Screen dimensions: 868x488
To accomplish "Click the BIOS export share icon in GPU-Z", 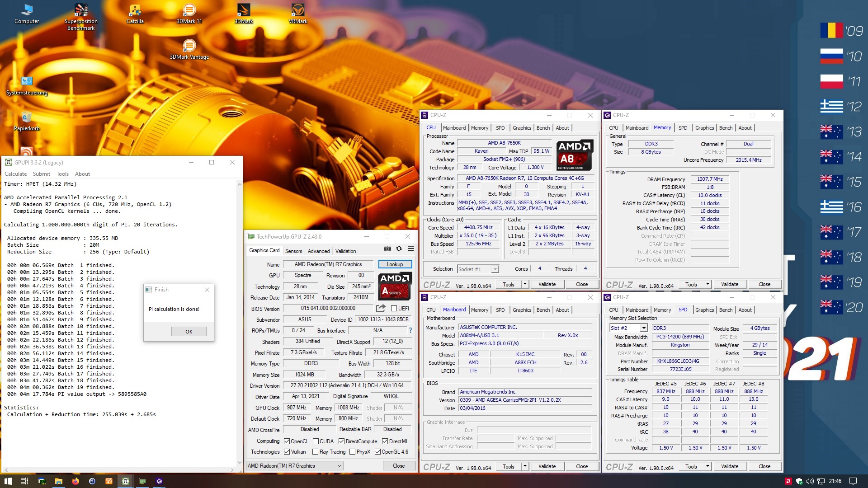I will click(x=381, y=308).
